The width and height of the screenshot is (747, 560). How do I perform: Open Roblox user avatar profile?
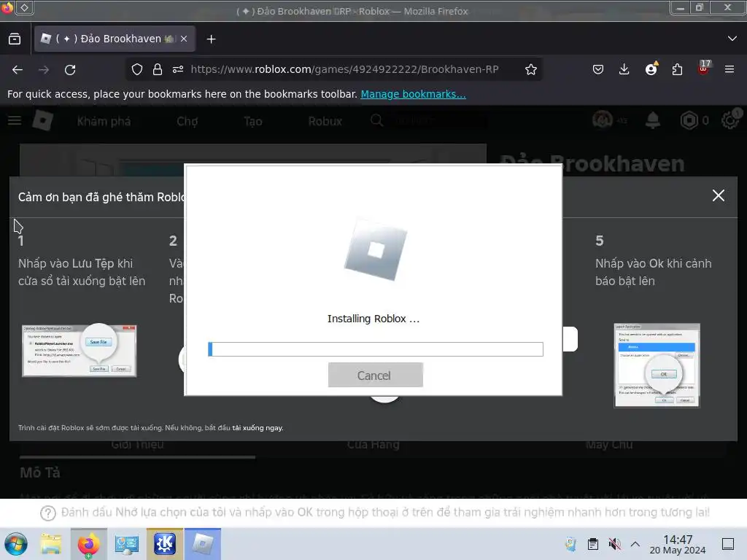coord(602,120)
